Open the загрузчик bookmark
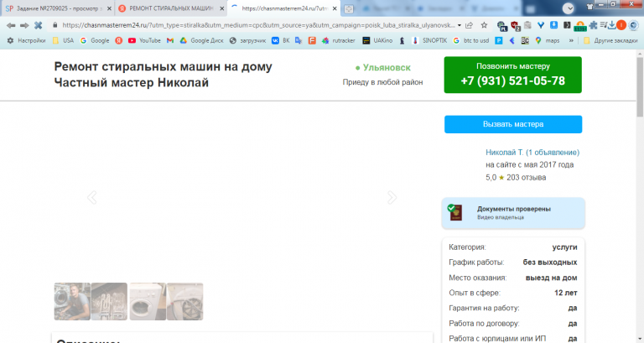The width and height of the screenshot is (644, 343). click(247, 40)
